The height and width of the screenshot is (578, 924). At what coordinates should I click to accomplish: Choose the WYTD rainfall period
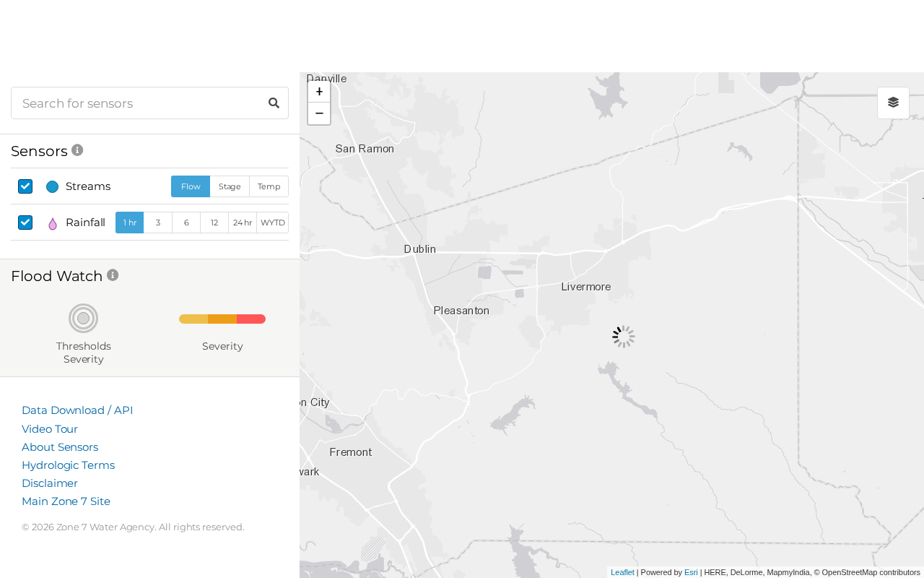273,223
